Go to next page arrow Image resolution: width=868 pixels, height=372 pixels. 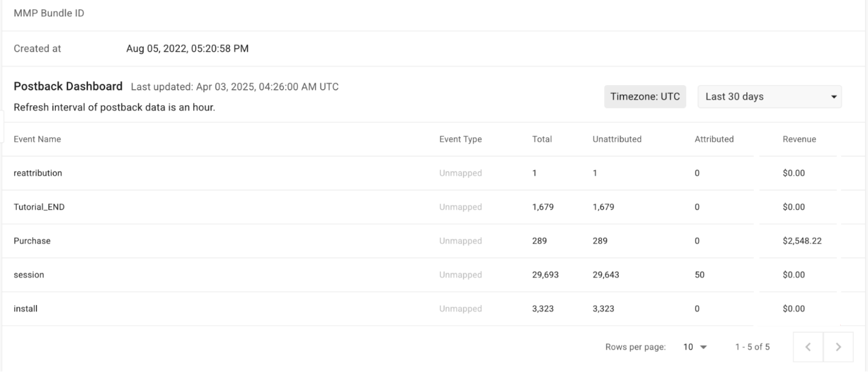click(838, 347)
